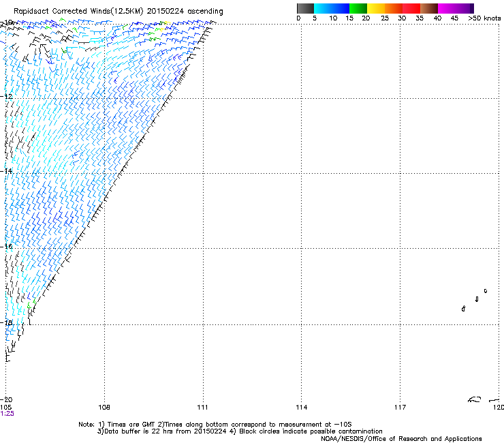The height and width of the screenshot is (443, 504).
Task: Click the chart title 'Rapidsact Corrected Winds(12.5KM)'
Action: pyautogui.click(x=78, y=12)
